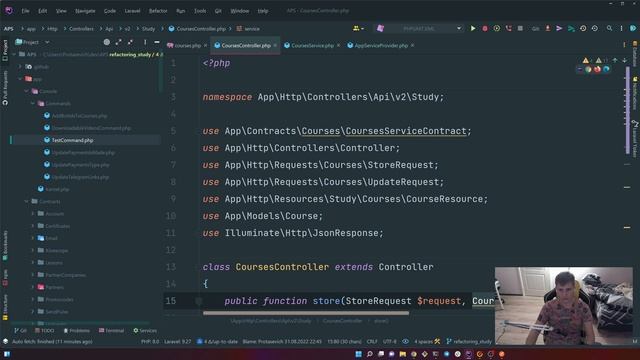Open the Navigate menu
Screen dimensions: 640x360
(85, 11)
